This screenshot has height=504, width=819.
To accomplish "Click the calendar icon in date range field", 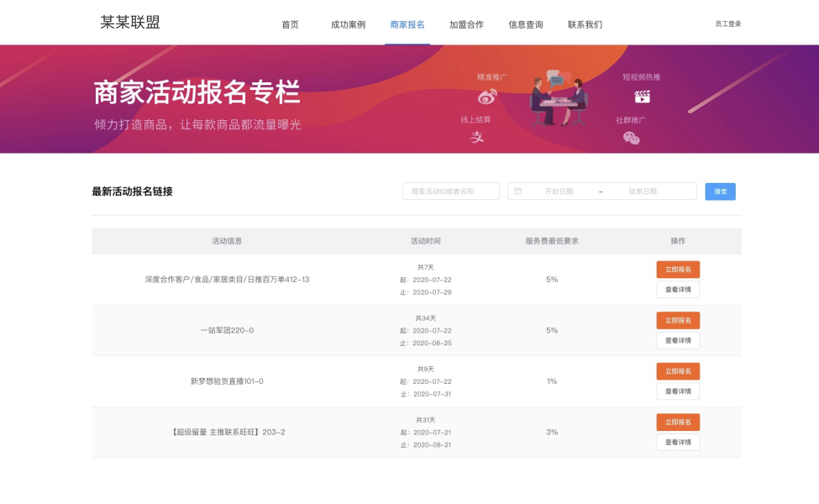I will 518,192.
